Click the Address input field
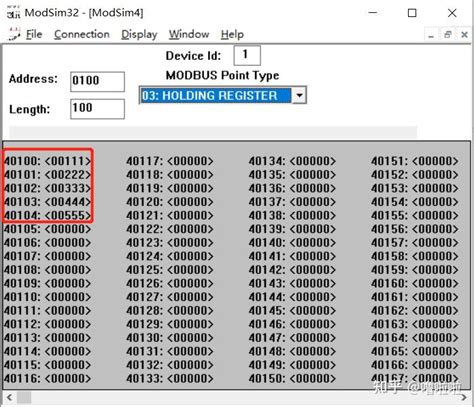Image resolution: width=474 pixels, height=407 pixels. (x=97, y=81)
